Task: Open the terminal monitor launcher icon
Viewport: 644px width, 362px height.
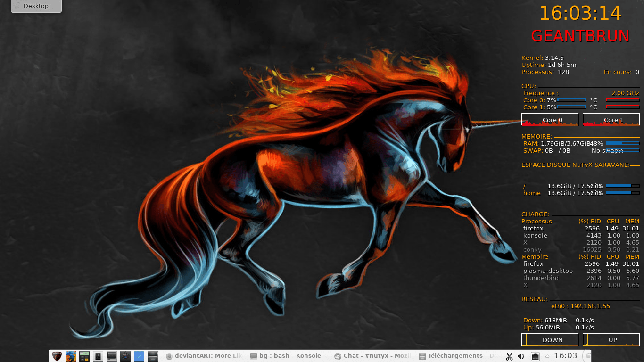Action: click(112, 356)
